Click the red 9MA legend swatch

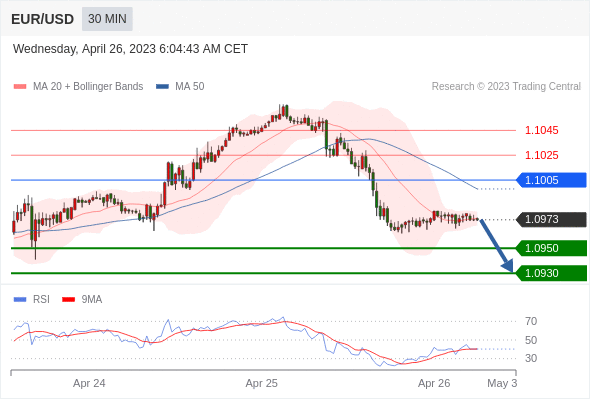coord(68,300)
